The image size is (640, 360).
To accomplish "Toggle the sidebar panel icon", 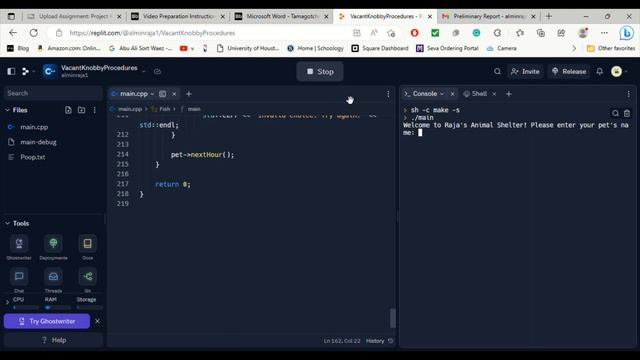I will click(11, 71).
